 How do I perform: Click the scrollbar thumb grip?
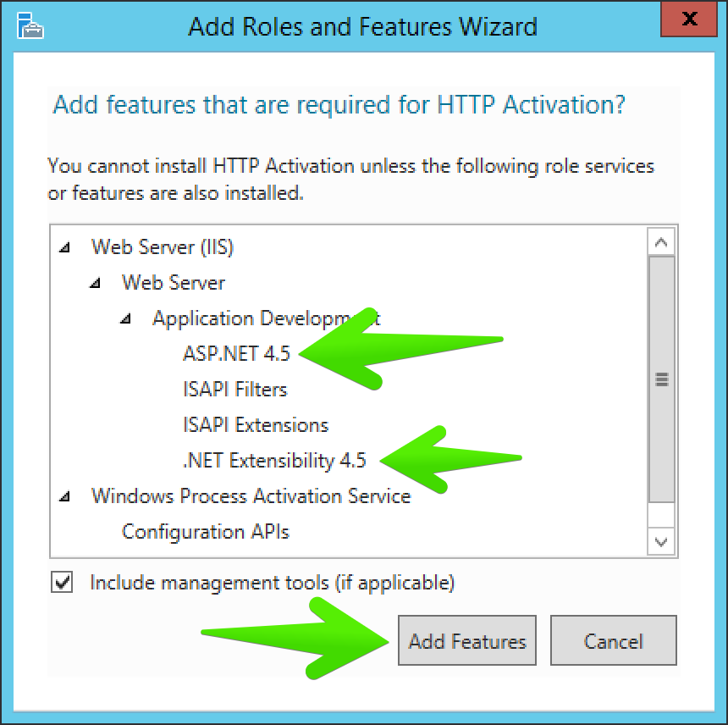click(x=662, y=379)
